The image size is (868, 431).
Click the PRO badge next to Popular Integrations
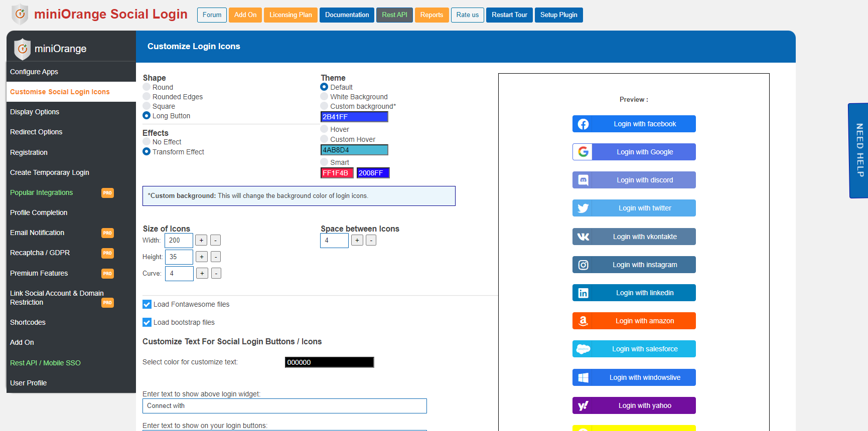107,193
